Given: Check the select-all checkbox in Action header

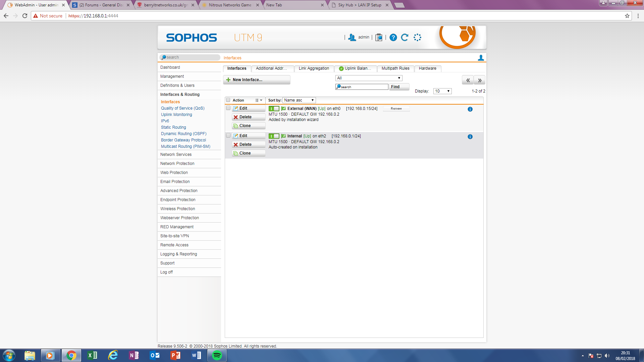Looking at the screenshot, I should (228, 100).
